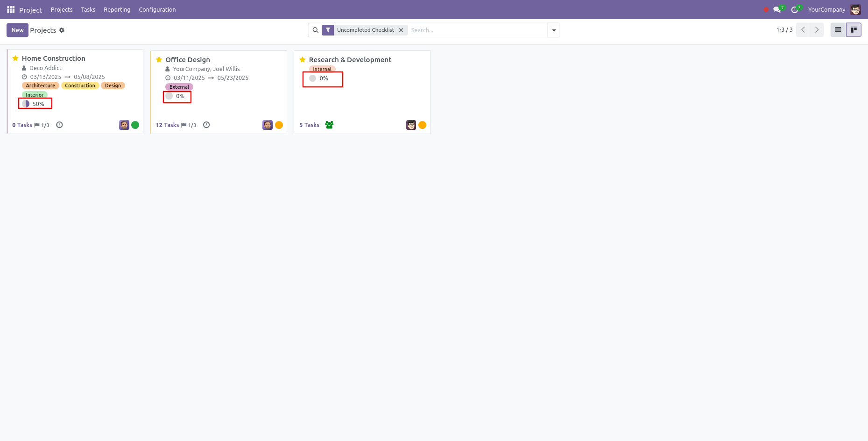The height and width of the screenshot is (441, 868).
Task: Open the activities clock icon in navbar
Action: [x=796, y=9]
